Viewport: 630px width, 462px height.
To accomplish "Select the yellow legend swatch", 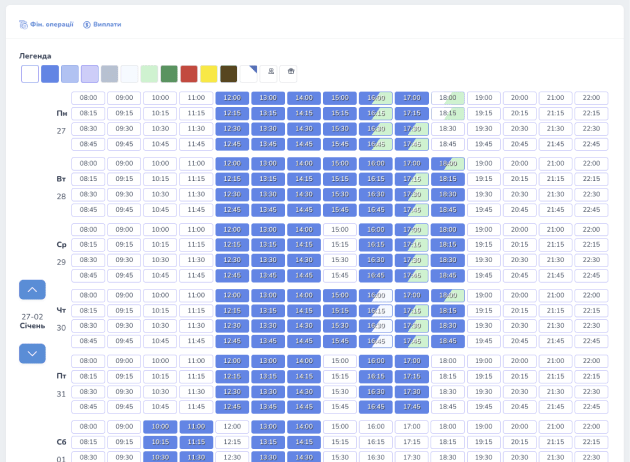I will (x=209, y=74).
